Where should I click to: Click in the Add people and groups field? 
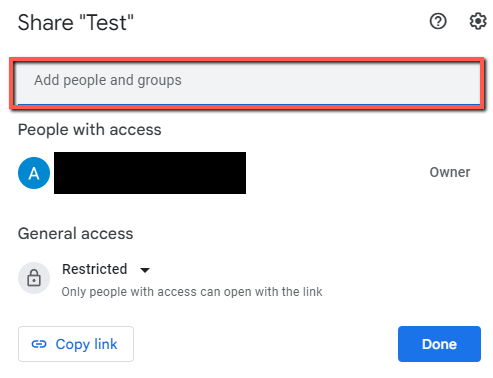click(x=248, y=83)
